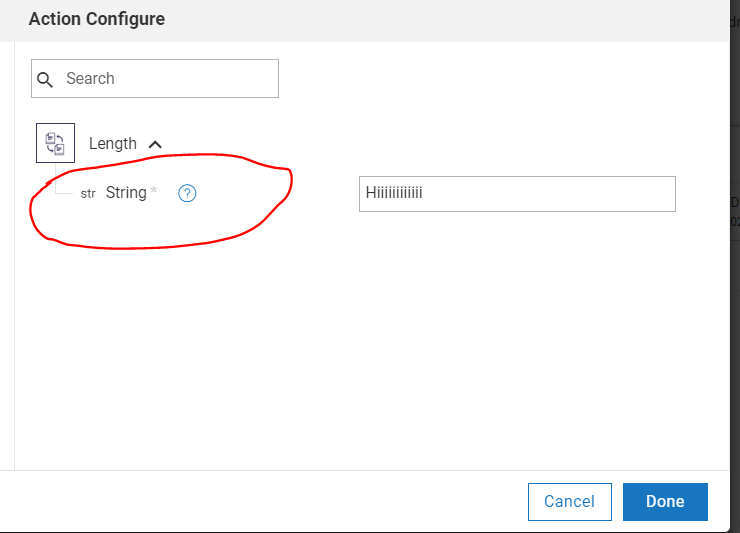Cancel the Action Configure dialog
Viewport: 740px width, 533px height.
(x=570, y=501)
